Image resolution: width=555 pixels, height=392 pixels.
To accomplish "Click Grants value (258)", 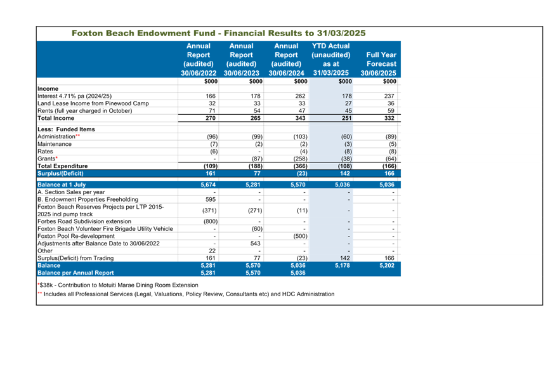I will (x=300, y=159).
